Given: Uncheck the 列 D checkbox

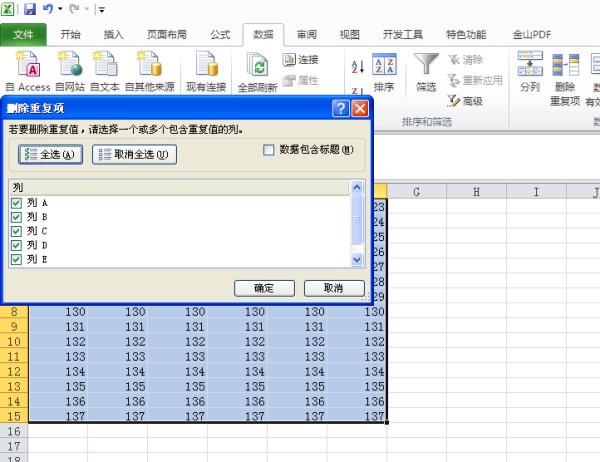Looking at the screenshot, I should click(16, 245).
